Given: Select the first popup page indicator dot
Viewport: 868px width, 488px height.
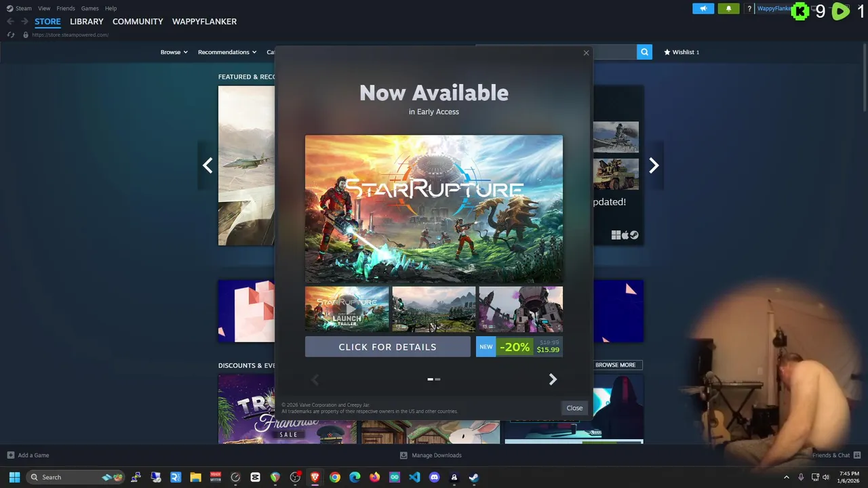Looking at the screenshot, I should pos(430,380).
